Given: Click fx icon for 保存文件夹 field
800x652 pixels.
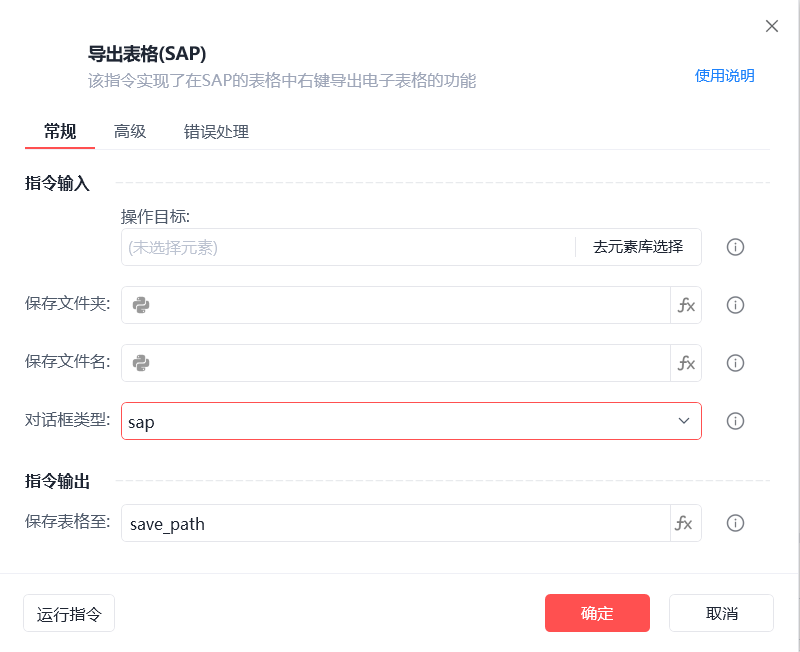Looking at the screenshot, I should (x=686, y=305).
